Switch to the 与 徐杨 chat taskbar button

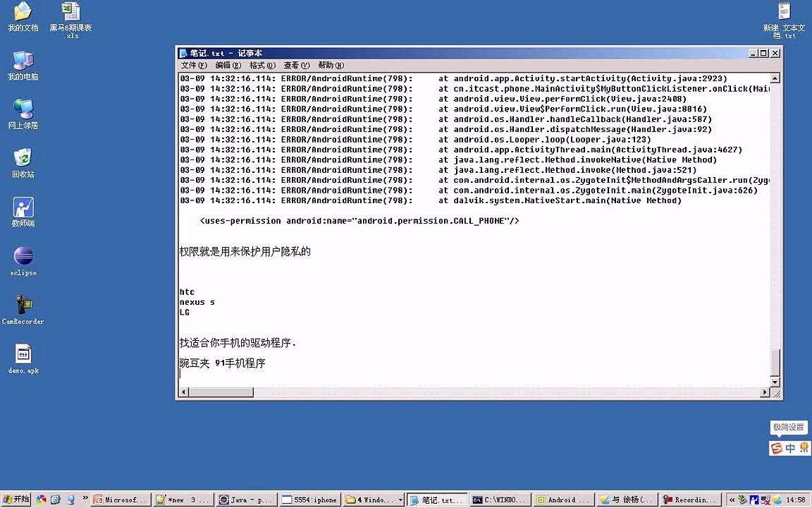[x=627, y=500]
